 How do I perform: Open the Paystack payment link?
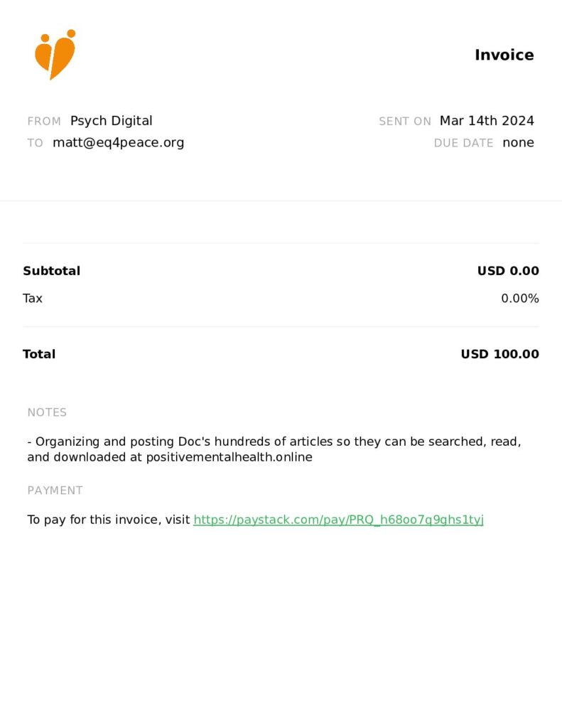click(x=338, y=520)
